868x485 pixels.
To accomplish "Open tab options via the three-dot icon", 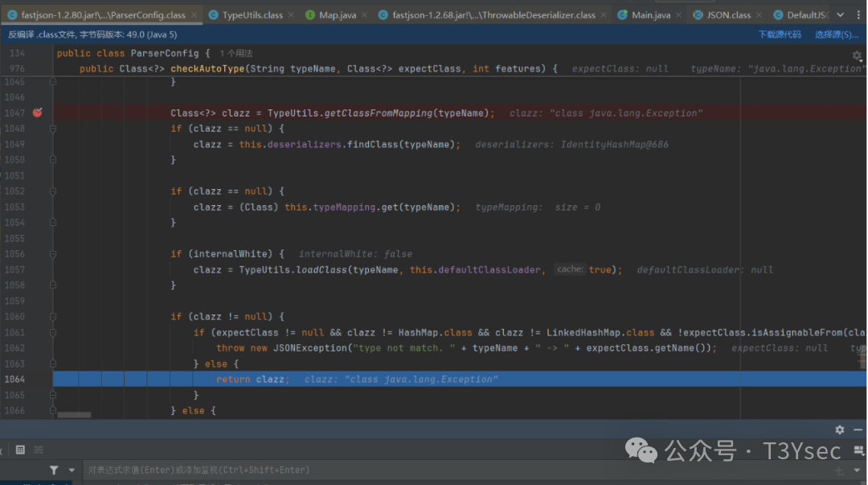I will pyautogui.click(x=859, y=14).
